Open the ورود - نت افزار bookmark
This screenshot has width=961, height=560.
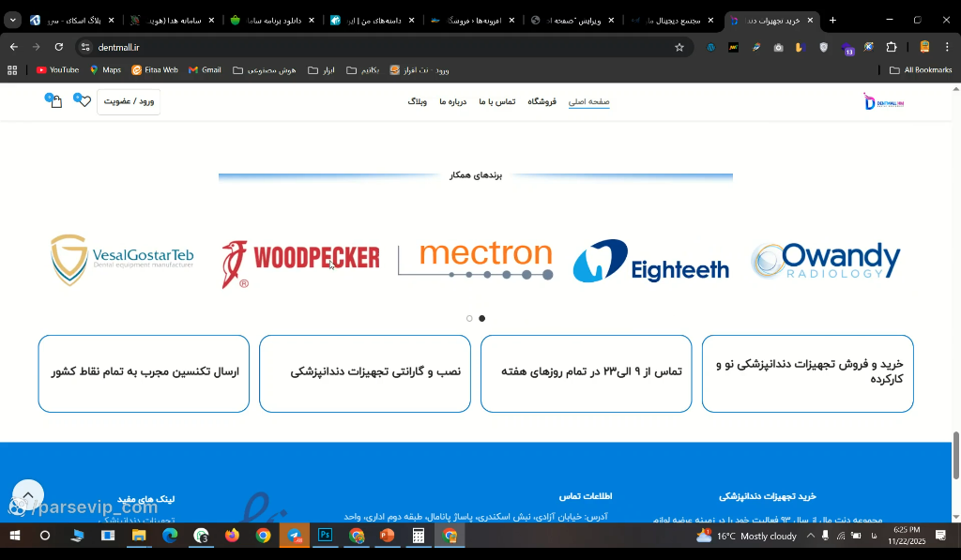tap(419, 70)
